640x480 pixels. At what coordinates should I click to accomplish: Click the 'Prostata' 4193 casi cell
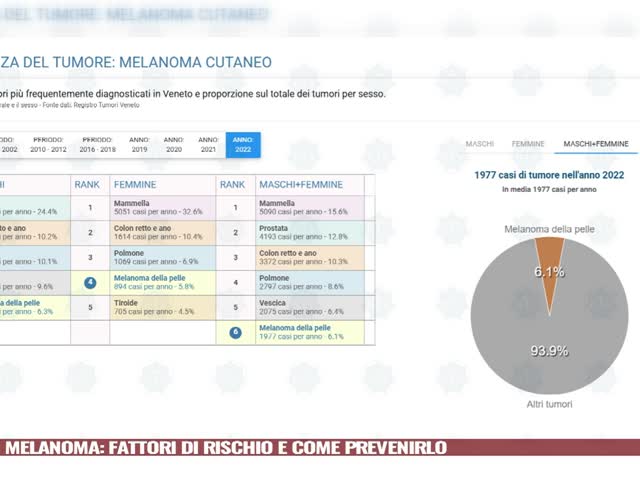tap(310, 233)
